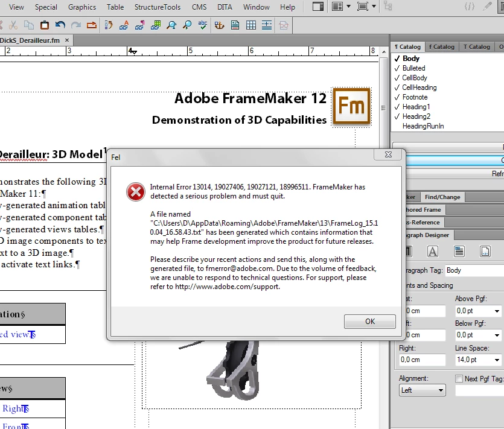Expand the Screen Mode dropdown arrow
The height and width of the screenshot is (429, 504).
click(x=374, y=7)
